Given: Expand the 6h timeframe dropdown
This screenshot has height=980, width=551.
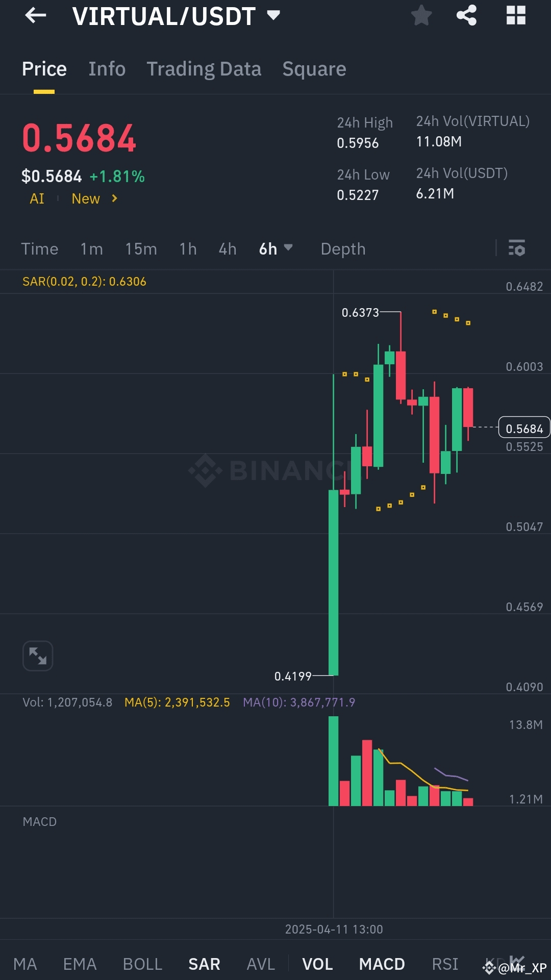Looking at the screenshot, I should tap(275, 249).
